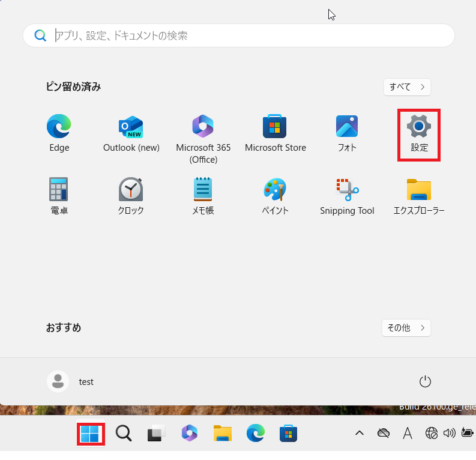Open the test user account menu

coord(70,381)
